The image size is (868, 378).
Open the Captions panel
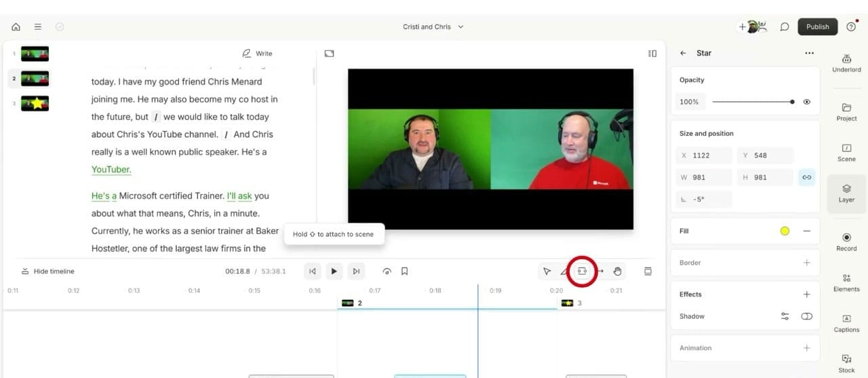coord(846,323)
